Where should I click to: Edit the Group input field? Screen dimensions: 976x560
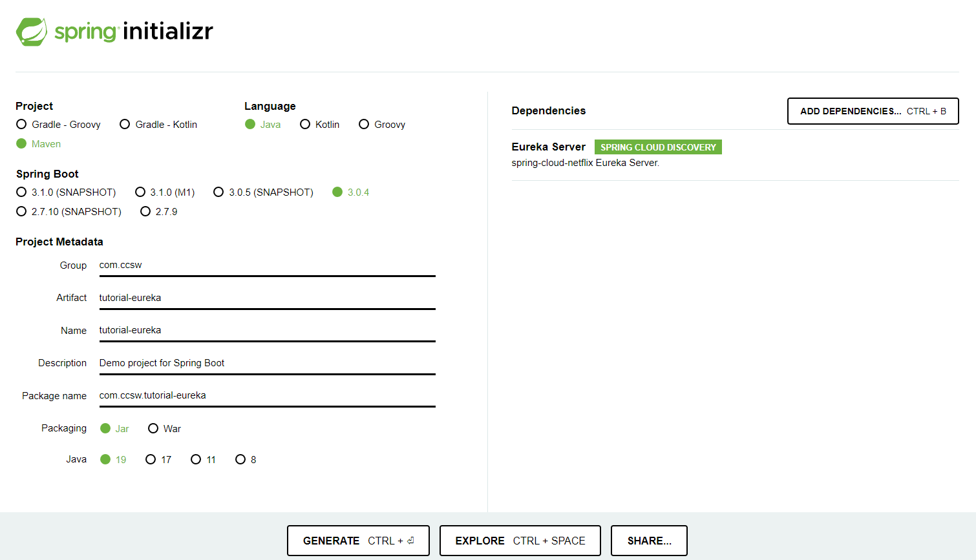pyautogui.click(x=267, y=265)
